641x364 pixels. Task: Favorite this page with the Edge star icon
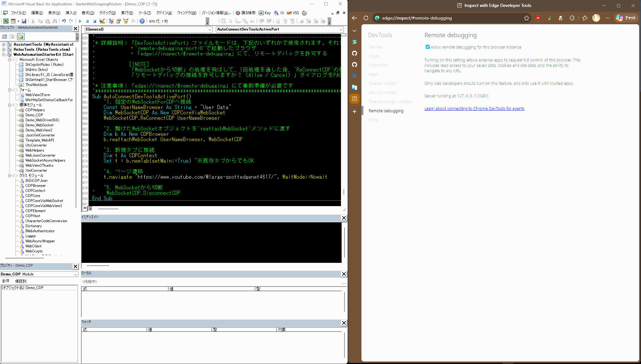pos(526,18)
